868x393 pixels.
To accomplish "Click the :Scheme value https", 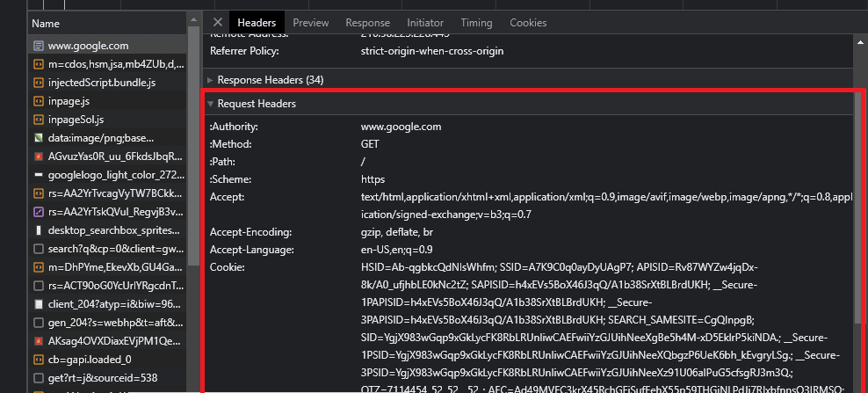I will pyautogui.click(x=373, y=179).
